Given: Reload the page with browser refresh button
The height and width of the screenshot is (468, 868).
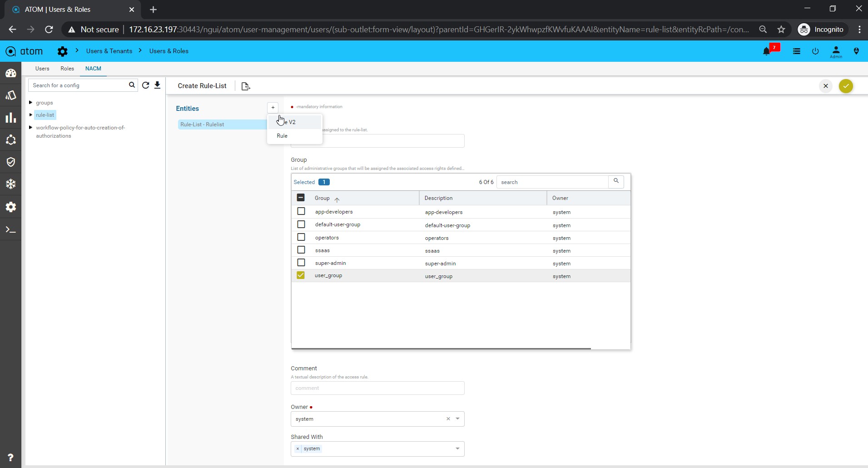Looking at the screenshot, I should coord(49,30).
